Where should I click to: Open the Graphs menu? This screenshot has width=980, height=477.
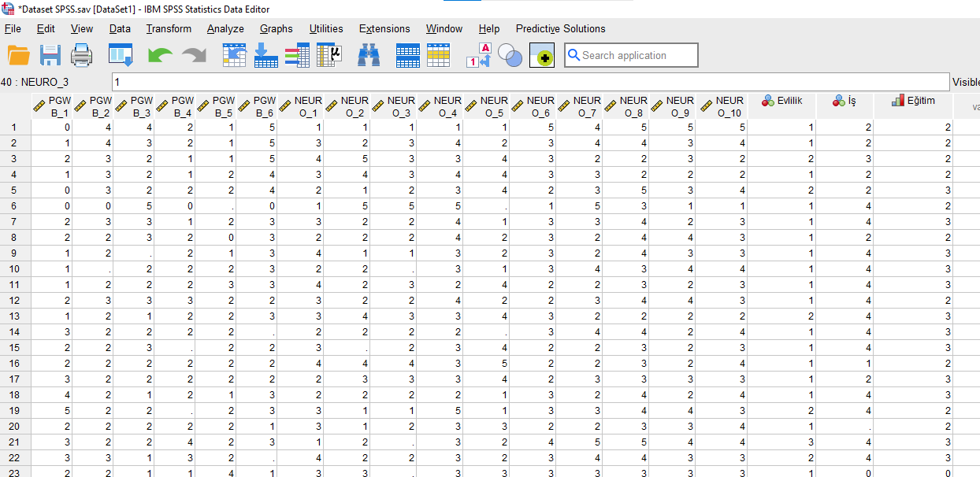point(277,28)
